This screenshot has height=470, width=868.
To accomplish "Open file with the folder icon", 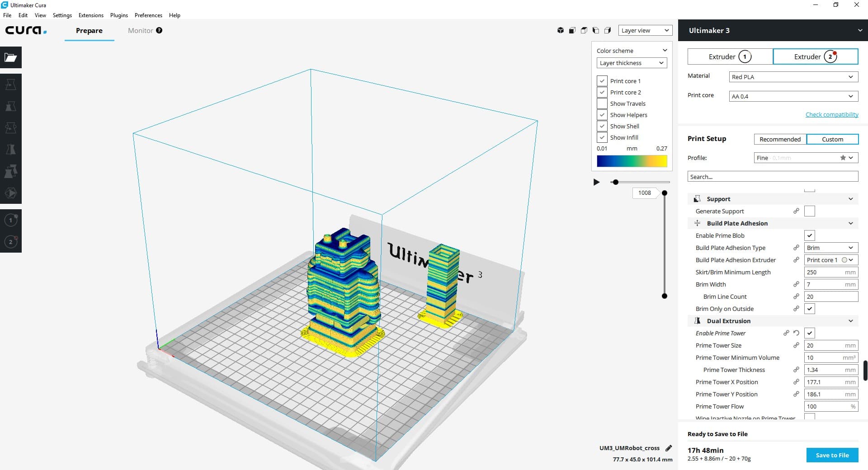I will coord(11,57).
